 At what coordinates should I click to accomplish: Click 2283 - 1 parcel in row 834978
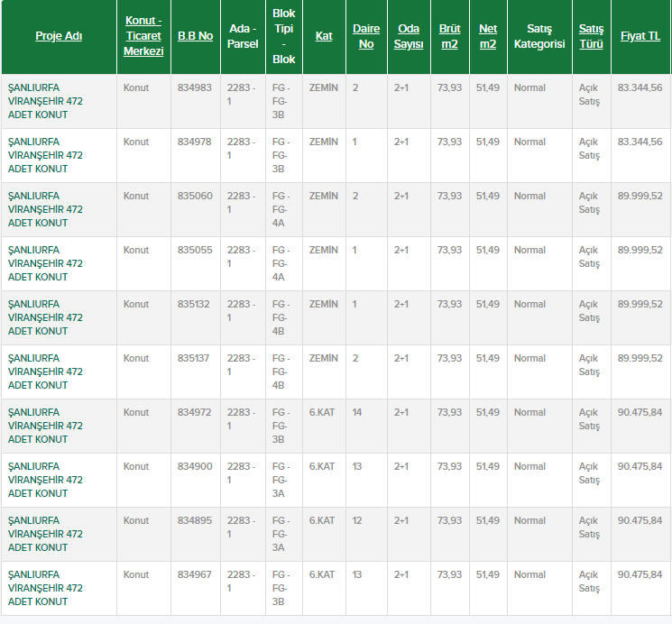click(241, 148)
